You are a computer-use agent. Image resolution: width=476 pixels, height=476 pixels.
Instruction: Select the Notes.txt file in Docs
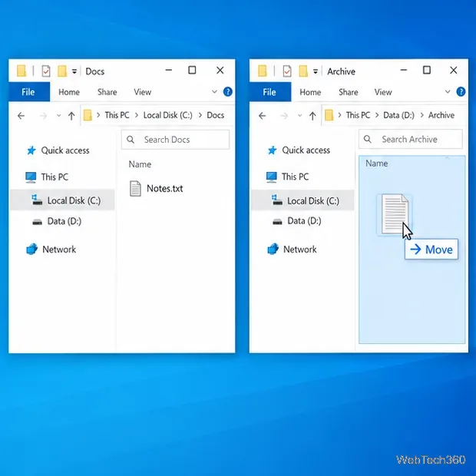(157, 189)
